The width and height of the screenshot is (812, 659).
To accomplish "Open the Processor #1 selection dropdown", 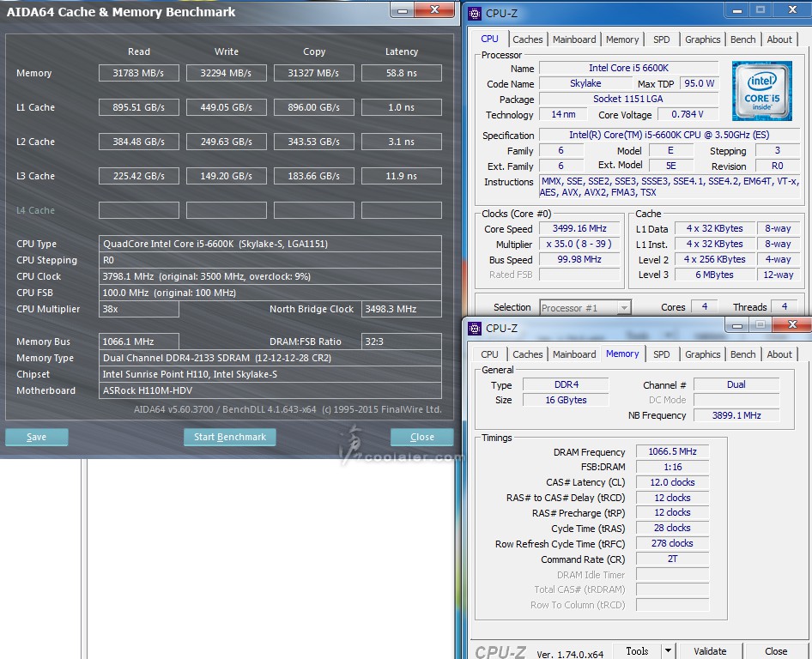I will [585, 308].
